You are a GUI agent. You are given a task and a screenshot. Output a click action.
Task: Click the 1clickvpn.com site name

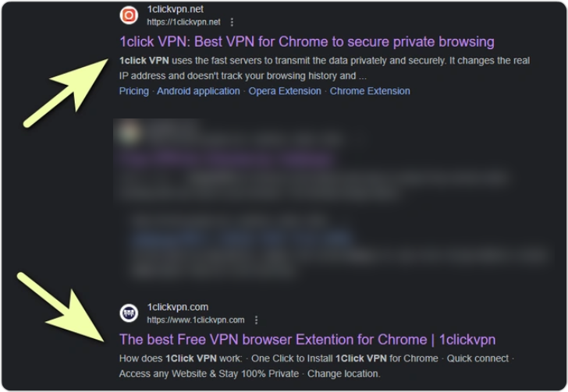point(178,307)
